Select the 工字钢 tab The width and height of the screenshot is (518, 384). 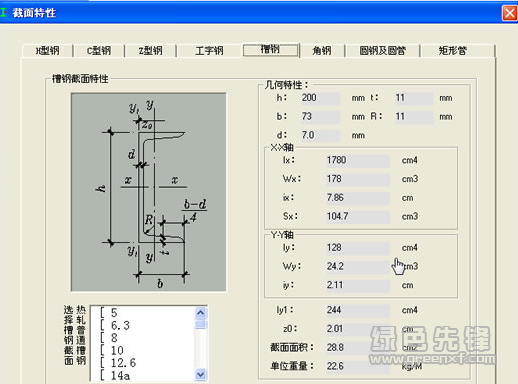209,51
